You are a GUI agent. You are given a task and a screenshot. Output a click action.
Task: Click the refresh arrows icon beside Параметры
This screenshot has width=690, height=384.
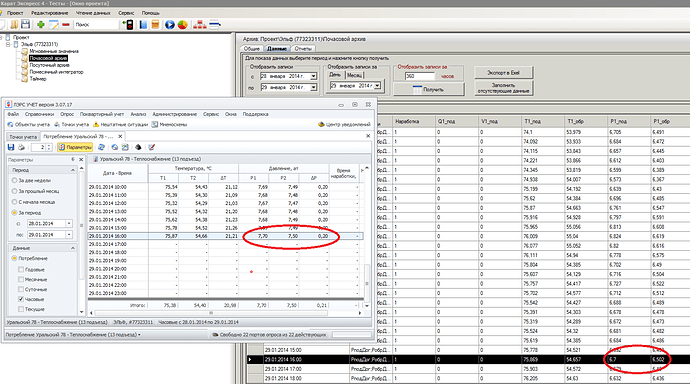101,147
